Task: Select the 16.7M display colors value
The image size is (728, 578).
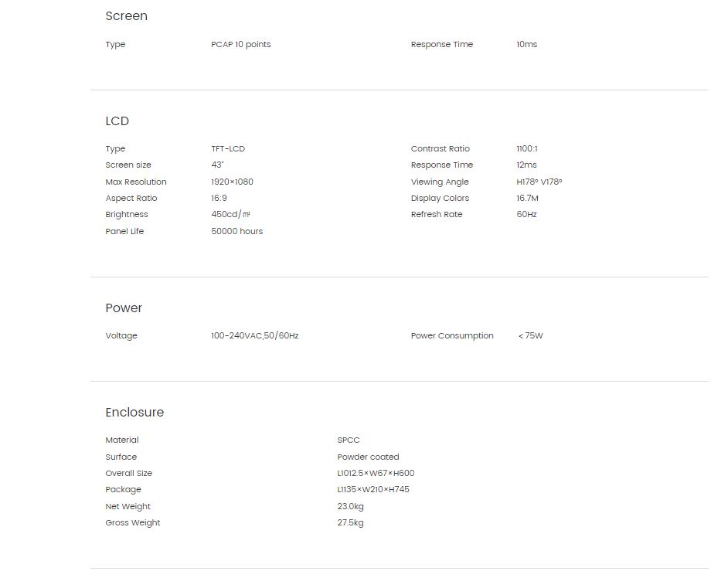Action: 527,198
